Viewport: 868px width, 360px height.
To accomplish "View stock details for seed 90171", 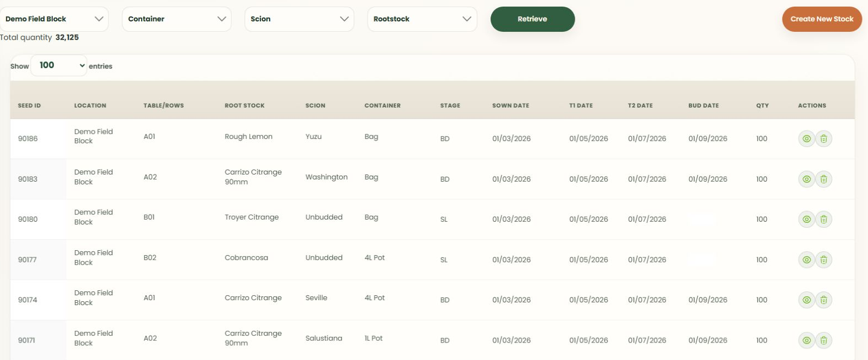I will pyautogui.click(x=806, y=340).
